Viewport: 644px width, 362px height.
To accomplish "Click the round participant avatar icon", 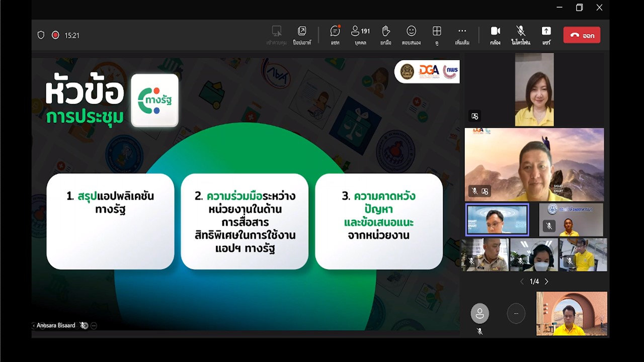I will [x=479, y=314].
